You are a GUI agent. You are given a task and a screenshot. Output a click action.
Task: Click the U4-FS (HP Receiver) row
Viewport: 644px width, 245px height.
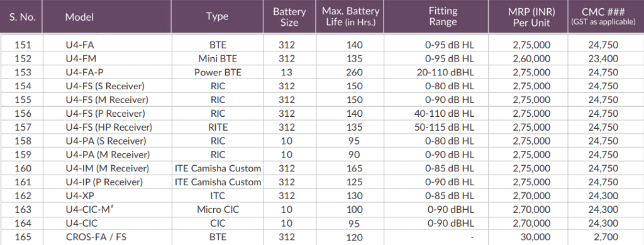[322, 128]
